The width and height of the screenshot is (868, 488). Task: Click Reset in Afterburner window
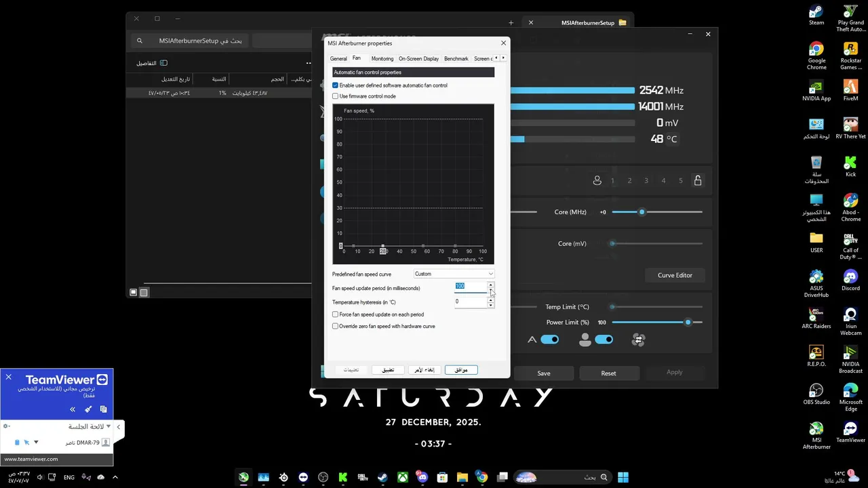tap(608, 373)
